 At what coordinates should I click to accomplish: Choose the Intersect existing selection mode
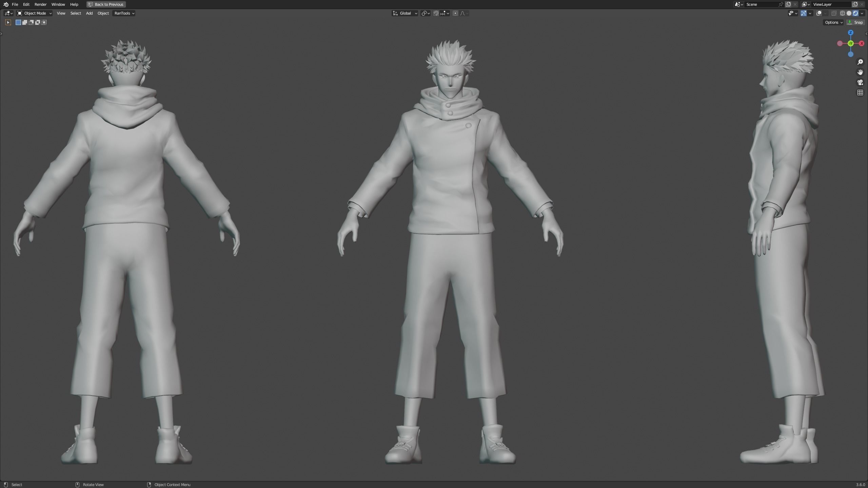(x=44, y=22)
